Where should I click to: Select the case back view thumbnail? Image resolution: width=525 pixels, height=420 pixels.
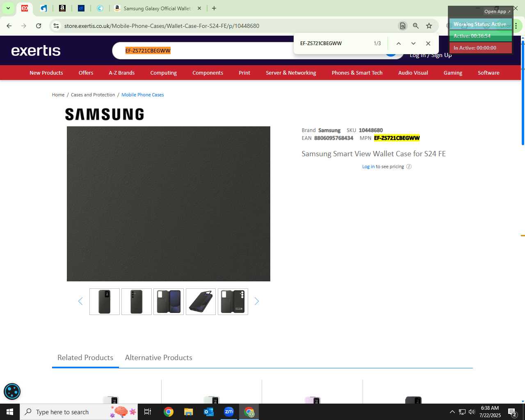click(137, 302)
